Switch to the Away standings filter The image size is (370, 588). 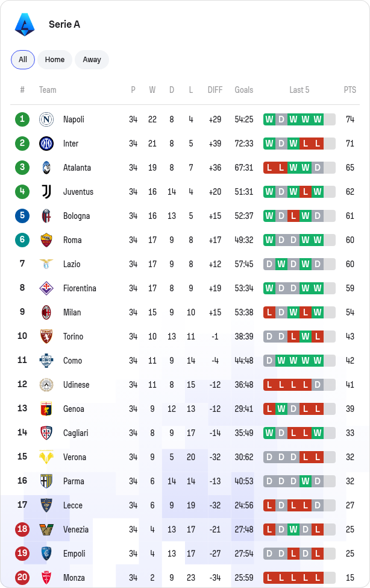[x=92, y=60]
